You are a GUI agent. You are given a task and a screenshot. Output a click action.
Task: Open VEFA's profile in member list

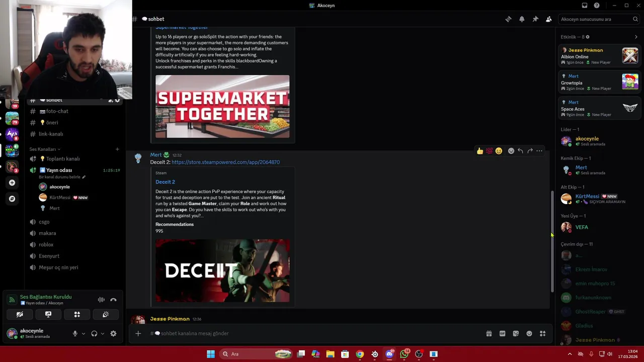pyautogui.click(x=600, y=227)
